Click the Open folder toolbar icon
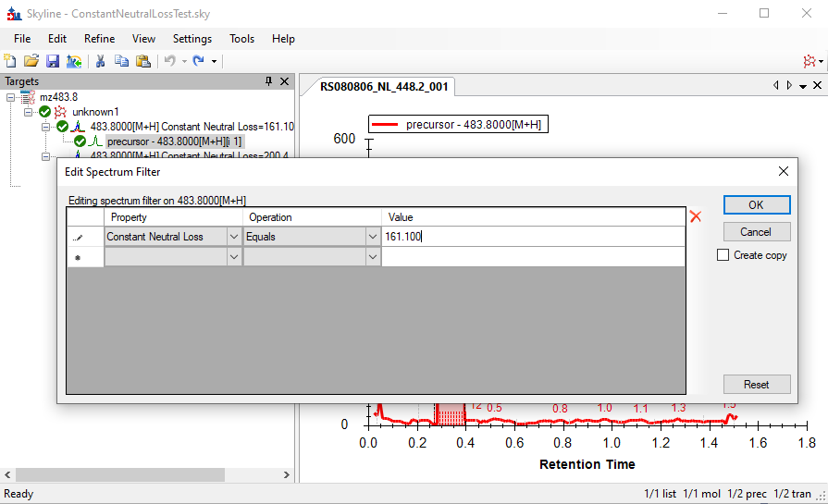Image resolution: width=828 pixels, height=504 pixels. coord(31,61)
